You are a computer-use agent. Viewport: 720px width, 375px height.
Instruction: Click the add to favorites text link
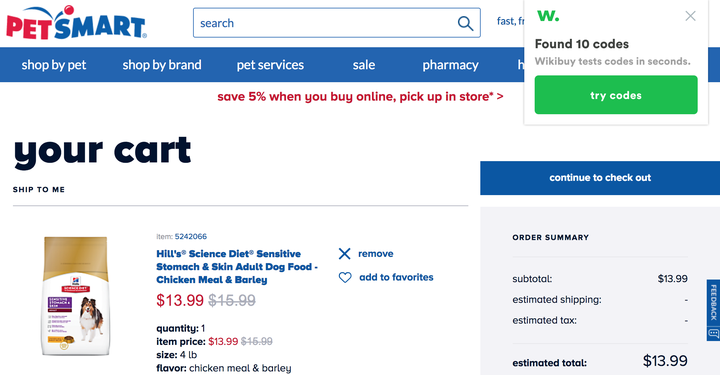396,277
